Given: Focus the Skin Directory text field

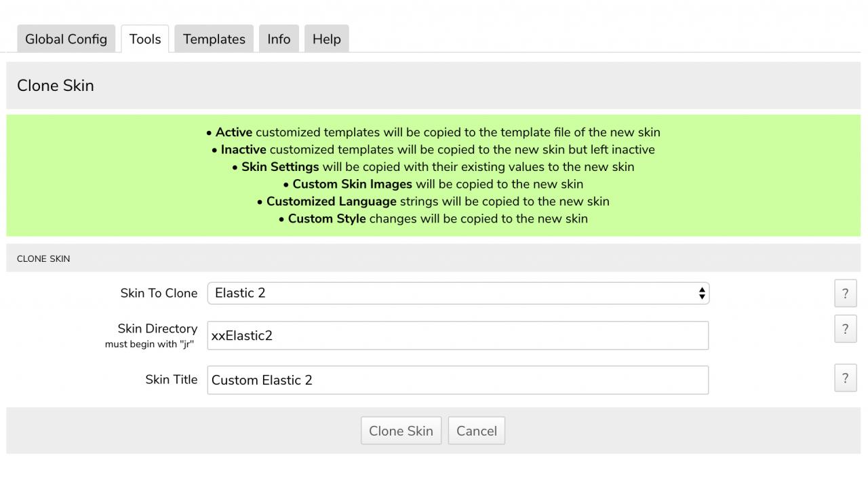Looking at the screenshot, I should [x=458, y=336].
